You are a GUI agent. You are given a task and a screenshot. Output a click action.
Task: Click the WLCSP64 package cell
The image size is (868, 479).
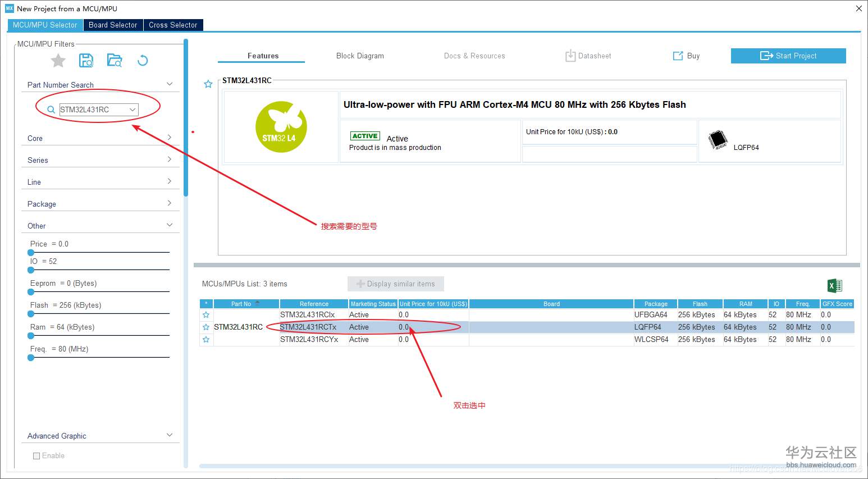click(x=656, y=340)
